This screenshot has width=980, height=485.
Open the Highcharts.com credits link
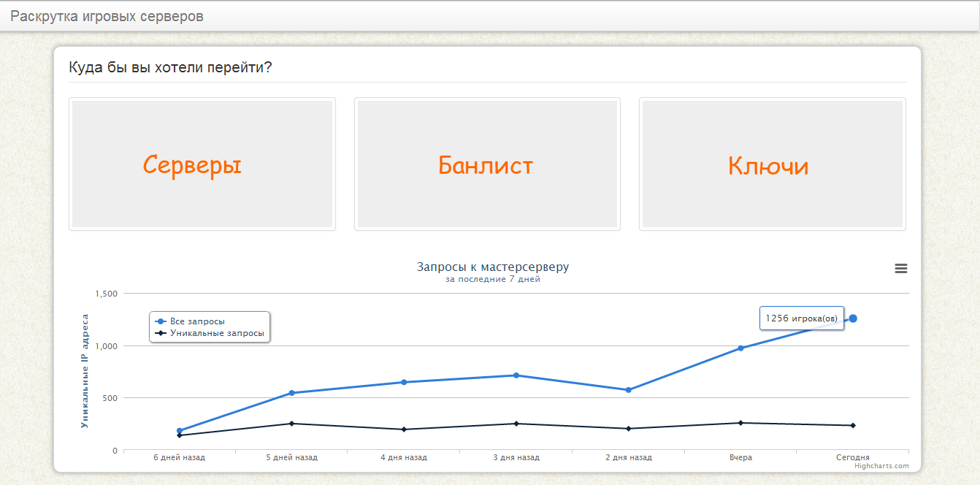tap(881, 466)
